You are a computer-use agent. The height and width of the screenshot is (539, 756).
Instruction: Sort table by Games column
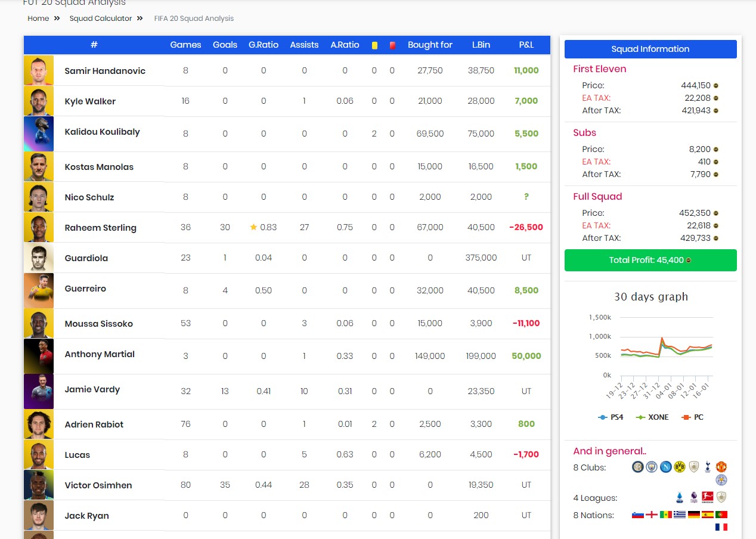pyautogui.click(x=185, y=45)
